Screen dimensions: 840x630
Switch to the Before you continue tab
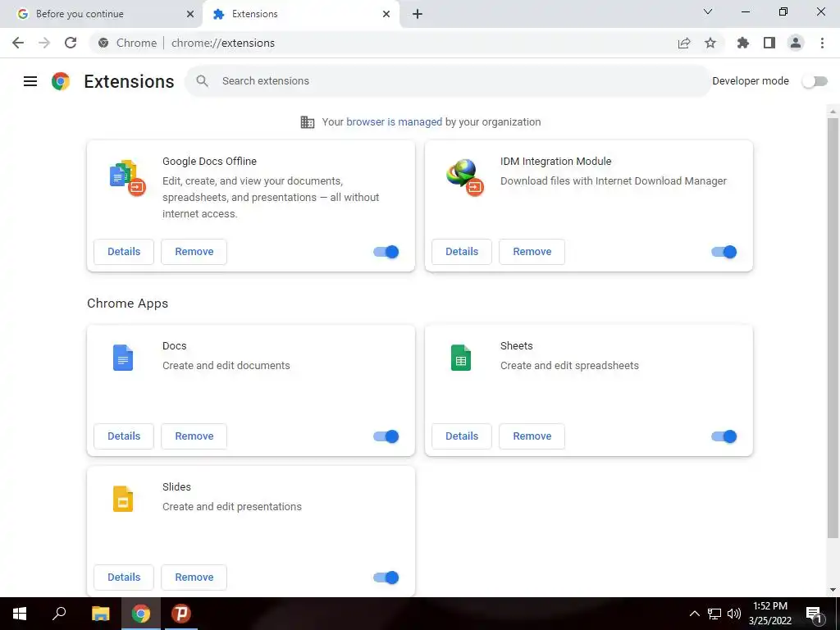(x=101, y=14)
